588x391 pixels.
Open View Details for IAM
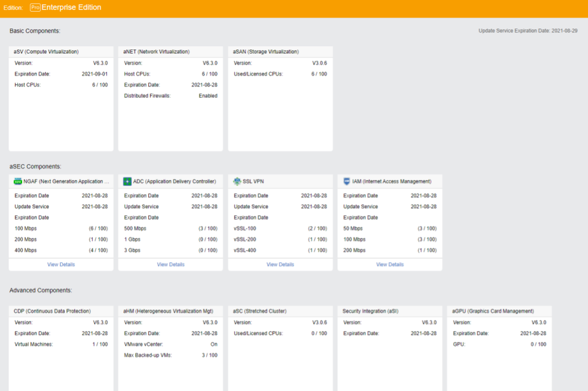(x=390, y=264)
